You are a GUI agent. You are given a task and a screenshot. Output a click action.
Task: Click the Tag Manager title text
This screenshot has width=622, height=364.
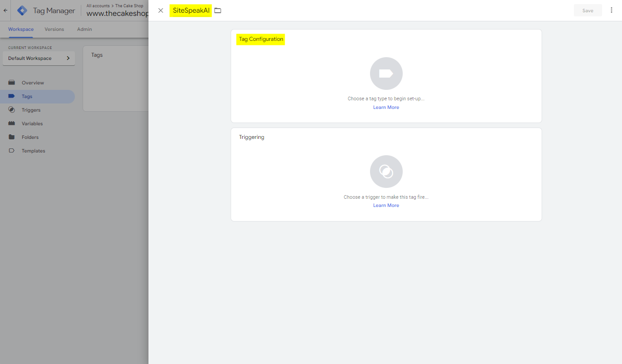point(54,11)
